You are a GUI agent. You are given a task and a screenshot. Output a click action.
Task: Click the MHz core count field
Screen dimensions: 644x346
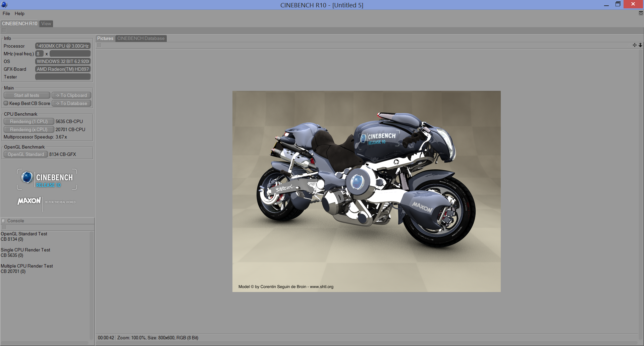39,54
